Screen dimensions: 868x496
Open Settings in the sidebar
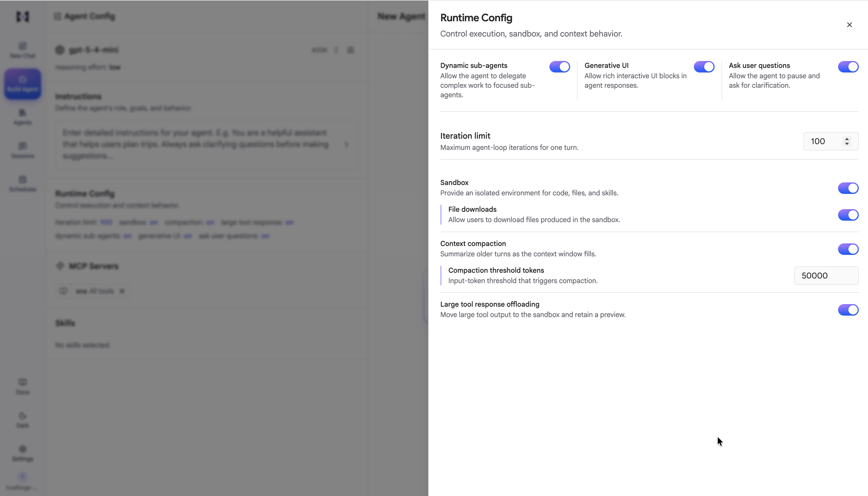22,453
